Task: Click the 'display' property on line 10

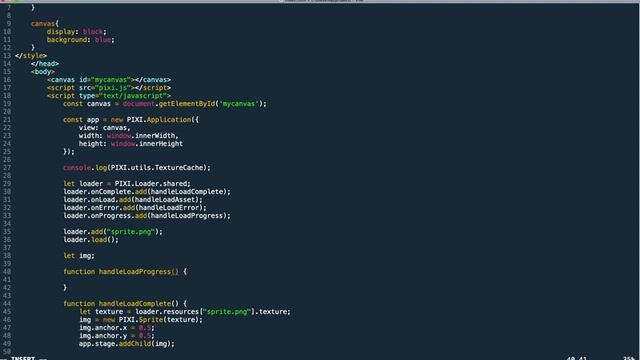Action: pos(61,31)
